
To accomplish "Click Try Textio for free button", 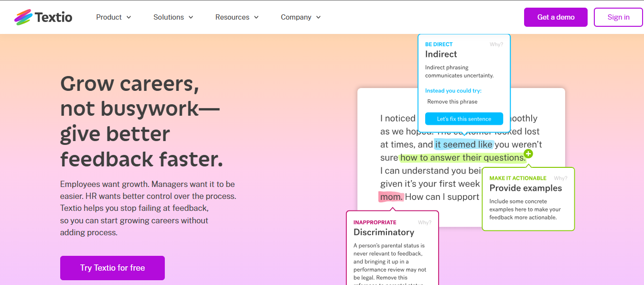I will (112, 268).
